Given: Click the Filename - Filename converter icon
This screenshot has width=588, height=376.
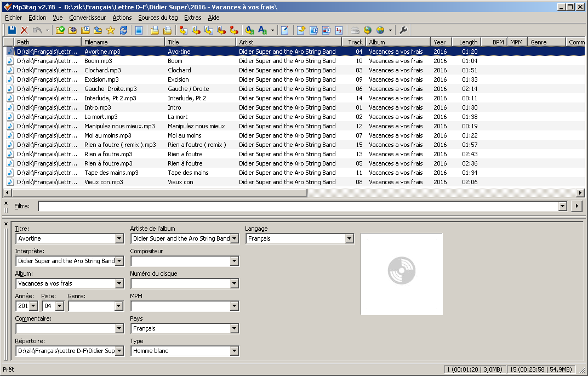Looking at the screenshot, I should click(x=209, y=30).
